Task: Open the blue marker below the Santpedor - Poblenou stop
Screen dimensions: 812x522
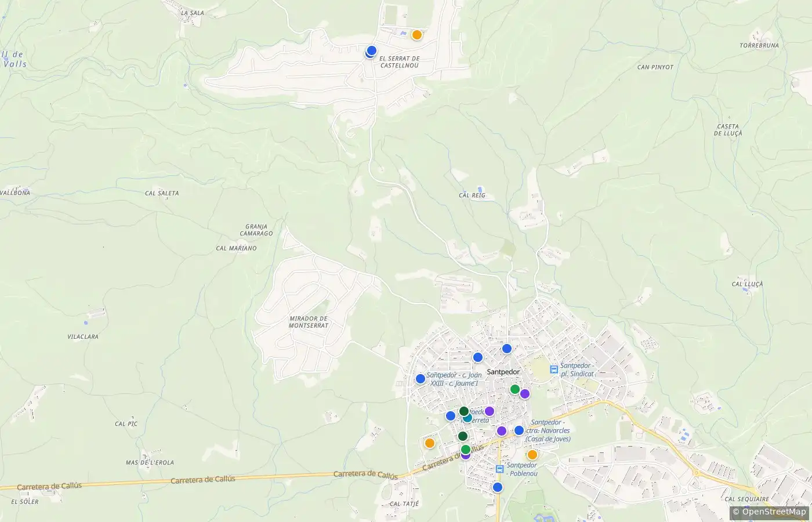Action: tap(497, 487)
